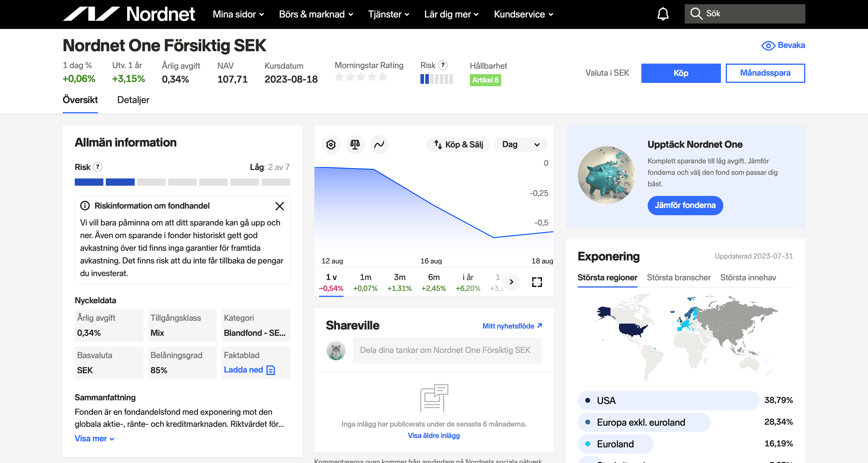Expand Visa mer under Sammanfattning
Screen dimensions: 868x463
click(94, 438)
